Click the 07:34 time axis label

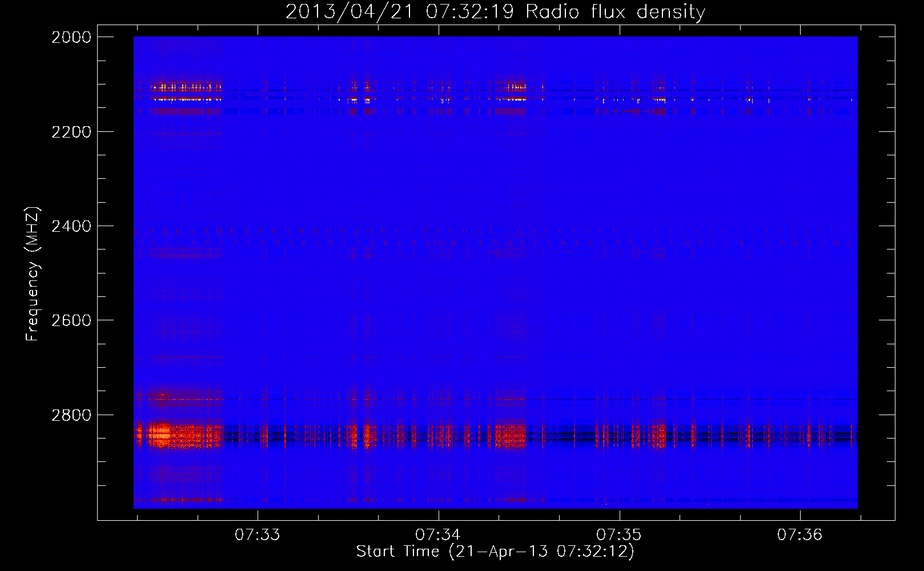click(x=438, y=534)
